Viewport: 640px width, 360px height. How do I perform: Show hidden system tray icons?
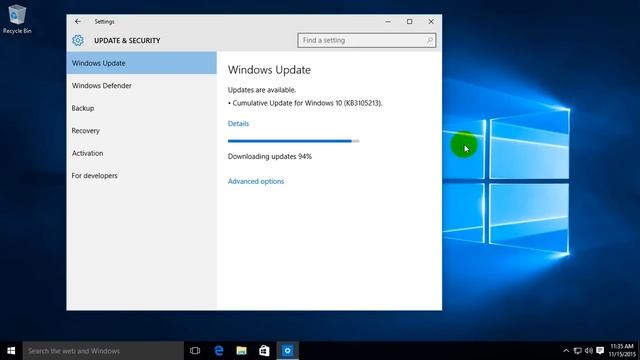(x=566, y=351)
